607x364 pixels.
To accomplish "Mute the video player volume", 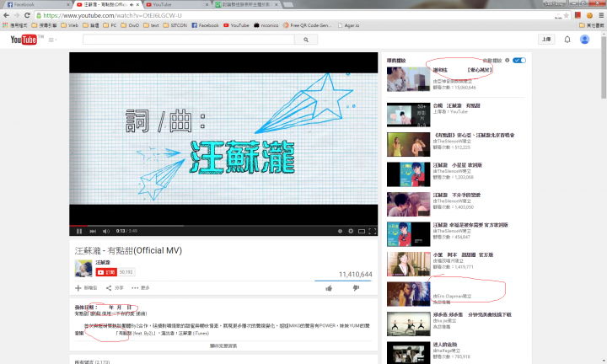I will (x=105, y=231).
